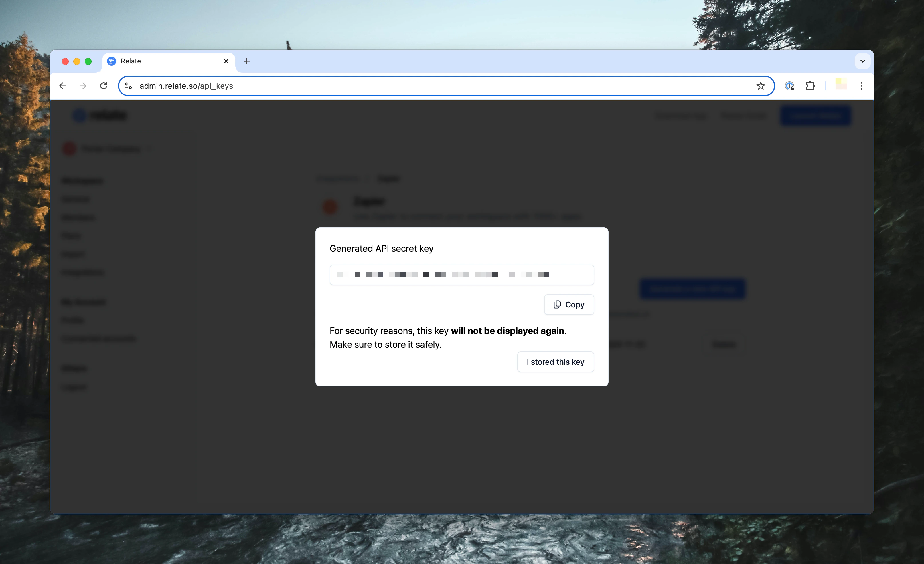Bookmark this page with the star icon
This screenshot has width=924, height=564.
coord(760,86)
